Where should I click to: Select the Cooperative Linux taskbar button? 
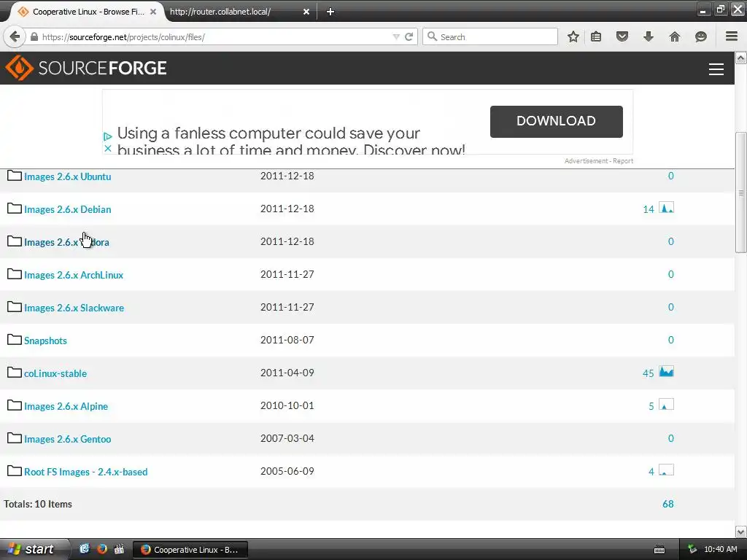tap(190, 550)
